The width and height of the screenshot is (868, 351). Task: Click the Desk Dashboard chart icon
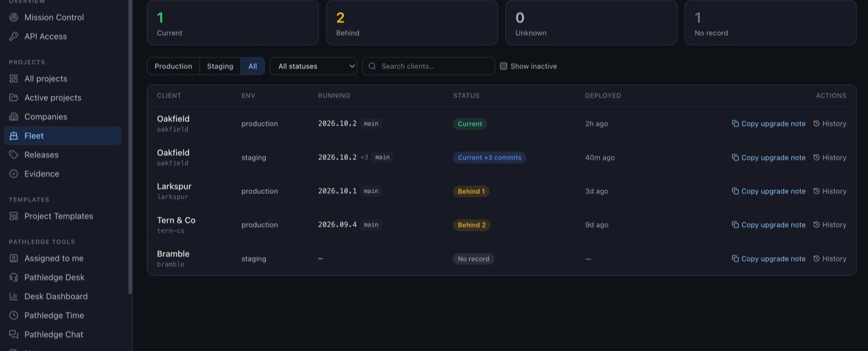click(x=14, y=296)
